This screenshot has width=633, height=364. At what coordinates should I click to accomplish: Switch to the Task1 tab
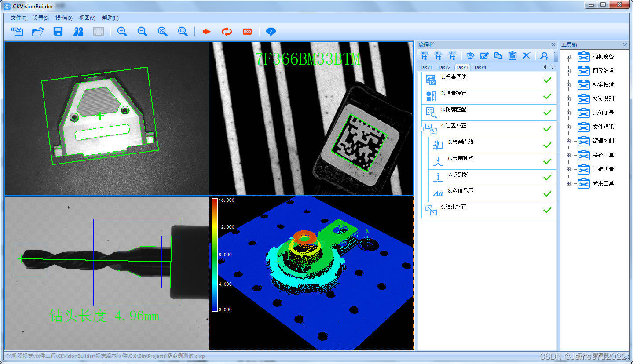426,67
